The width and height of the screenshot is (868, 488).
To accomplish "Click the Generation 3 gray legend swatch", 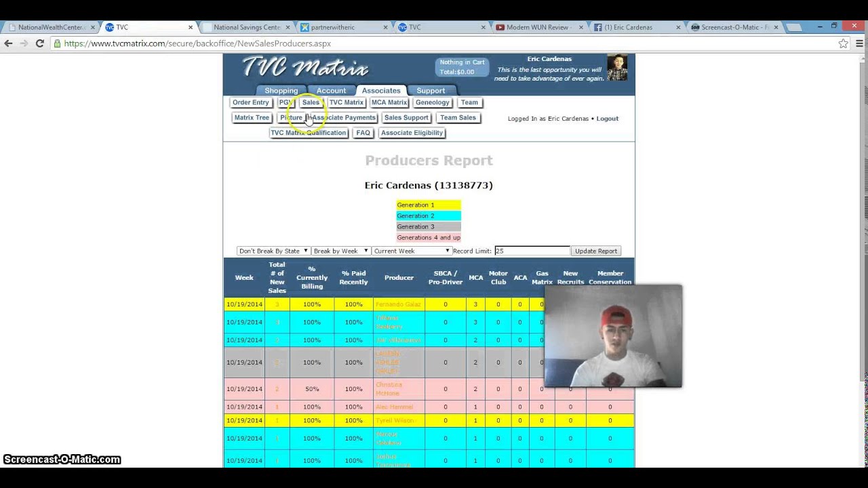I will coord(429,226).
